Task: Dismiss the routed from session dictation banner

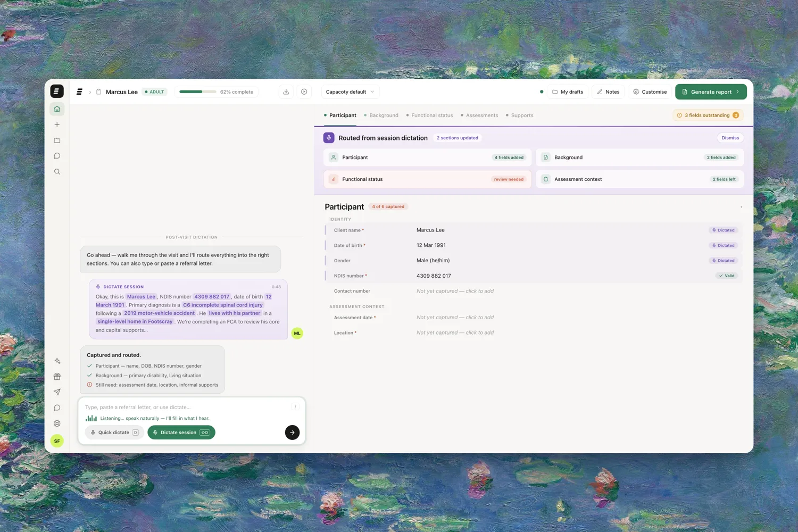Action: click(730, 138)
